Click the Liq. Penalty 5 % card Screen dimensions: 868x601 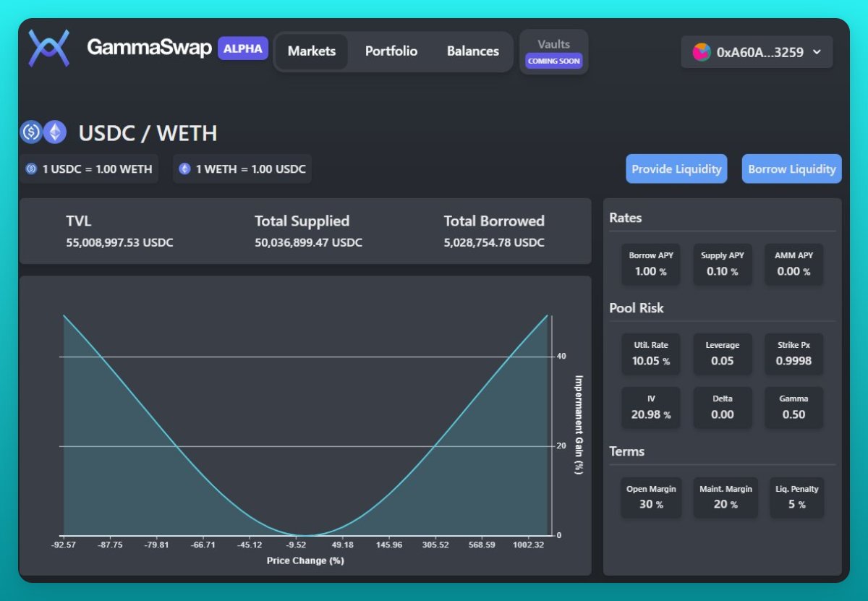pyautogui.click(x=796, y=497)
